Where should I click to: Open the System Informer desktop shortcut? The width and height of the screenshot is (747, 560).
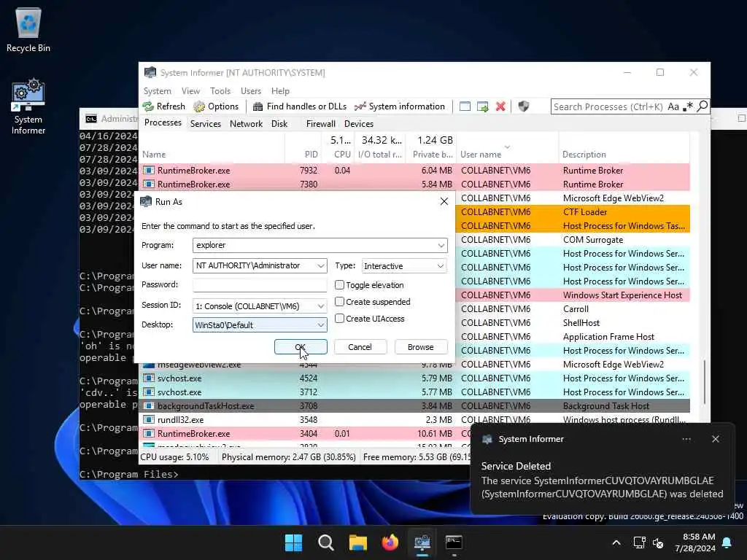(x=28, y=108)
